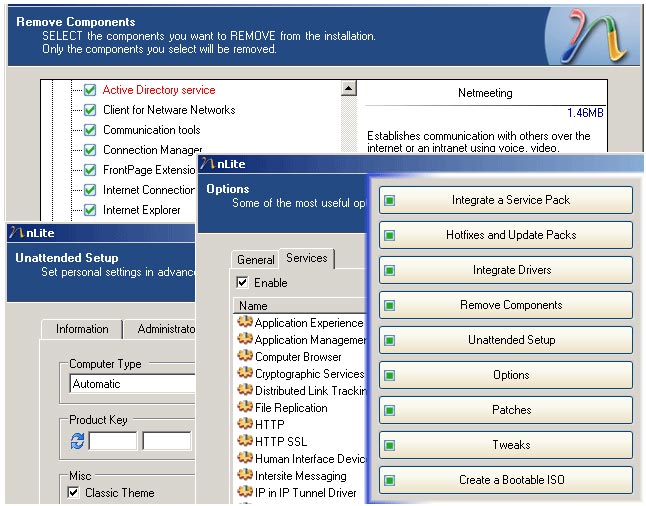
Task: Click the green indicator on Options button
Action: [389, 375]
